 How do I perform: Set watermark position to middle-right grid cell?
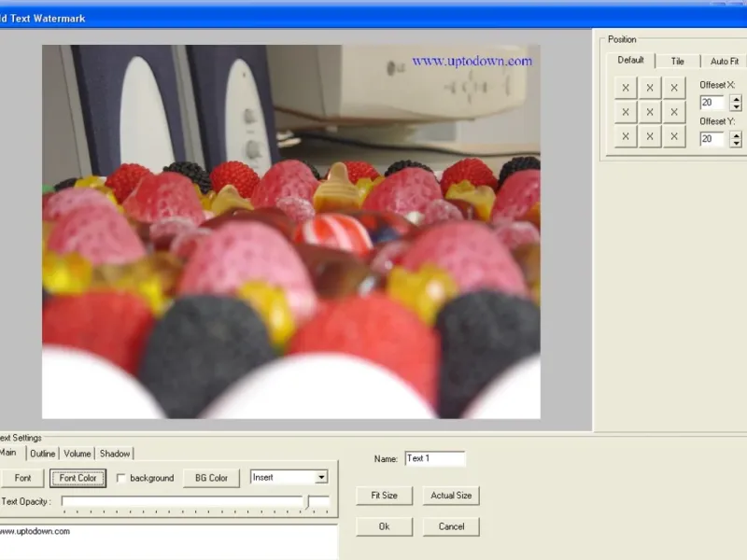click(x=674, y=112)
